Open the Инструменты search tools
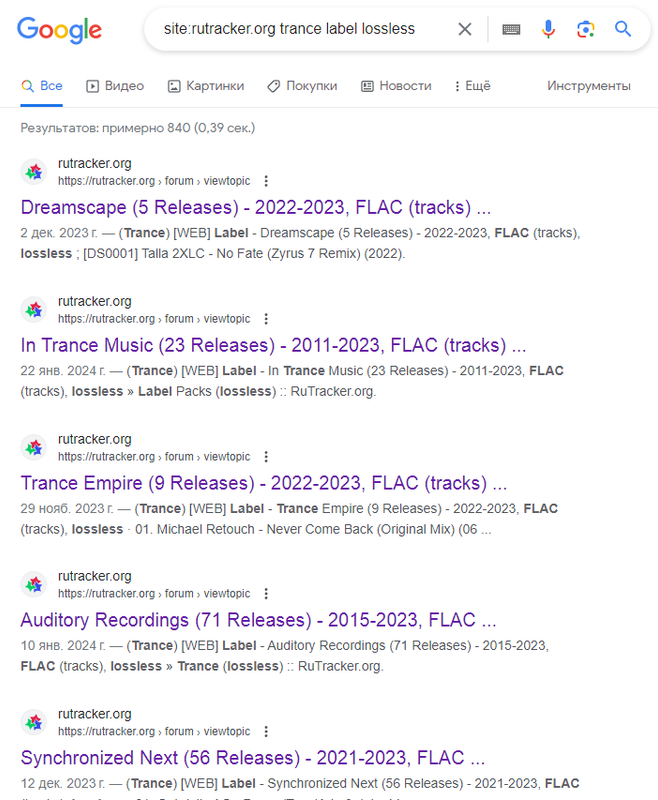Viewport: 658px width, 800px height. [589, 86]
